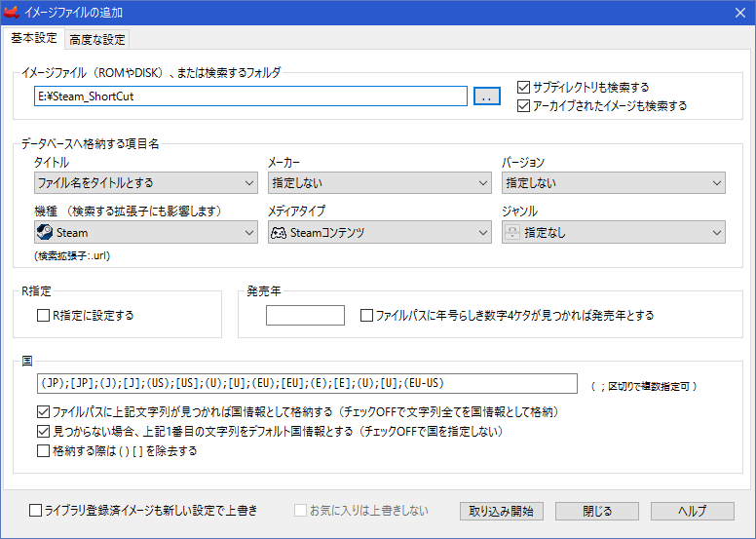Close the イメージファイルの追加 dialog
Screen dimensions: 756x539
[740, 13]
